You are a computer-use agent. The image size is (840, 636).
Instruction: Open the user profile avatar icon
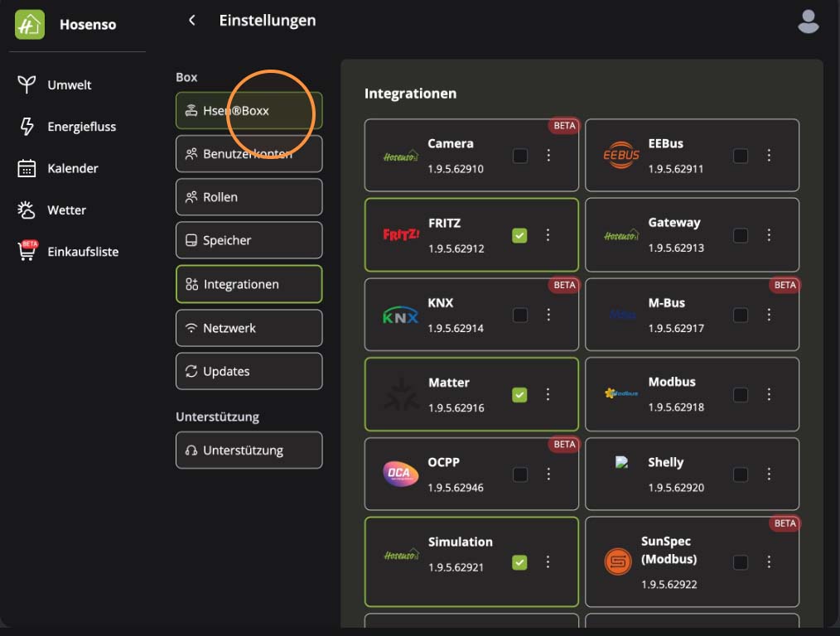[808, 22]
